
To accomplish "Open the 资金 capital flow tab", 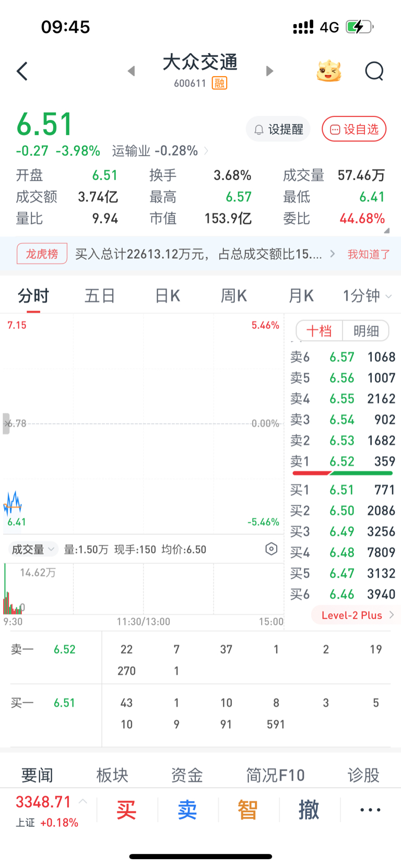I will point(187,775).
